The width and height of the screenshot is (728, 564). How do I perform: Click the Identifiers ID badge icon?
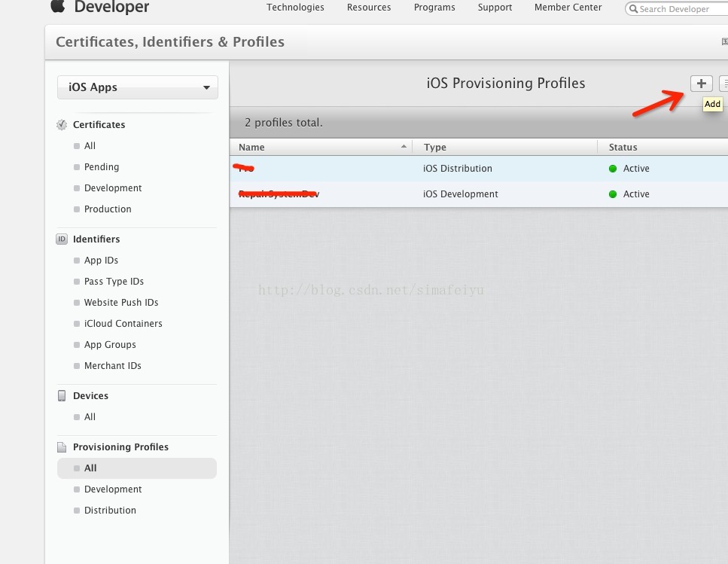[x=61, y=239]
